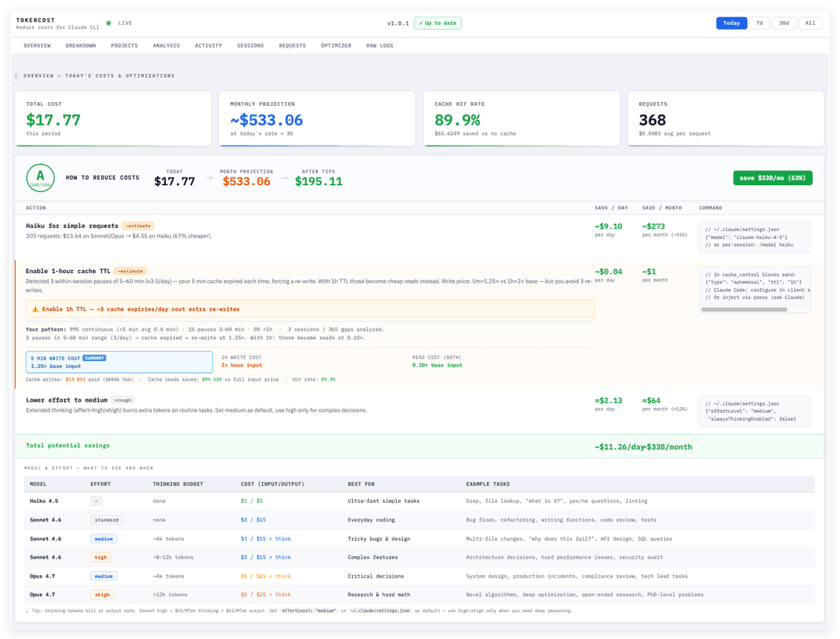
Task: Click the A grade circle badge
Action: [x=40, y=178]
